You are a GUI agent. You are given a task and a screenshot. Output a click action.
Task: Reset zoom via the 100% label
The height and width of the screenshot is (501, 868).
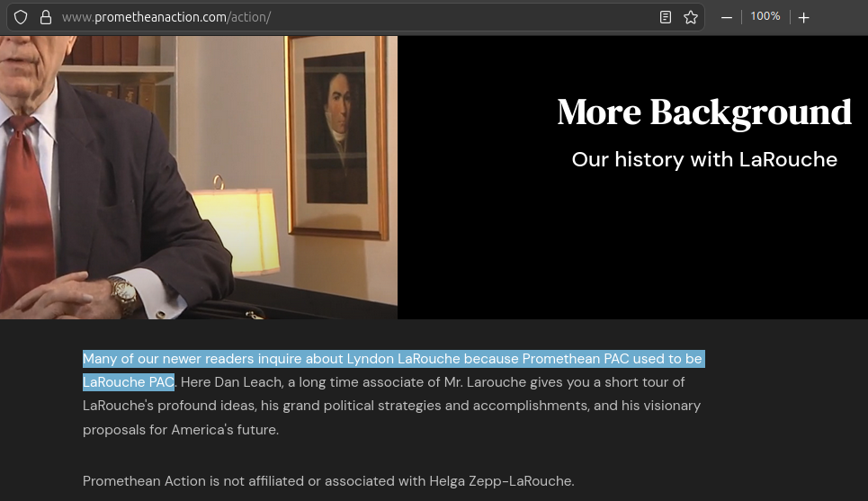[765, 16]
